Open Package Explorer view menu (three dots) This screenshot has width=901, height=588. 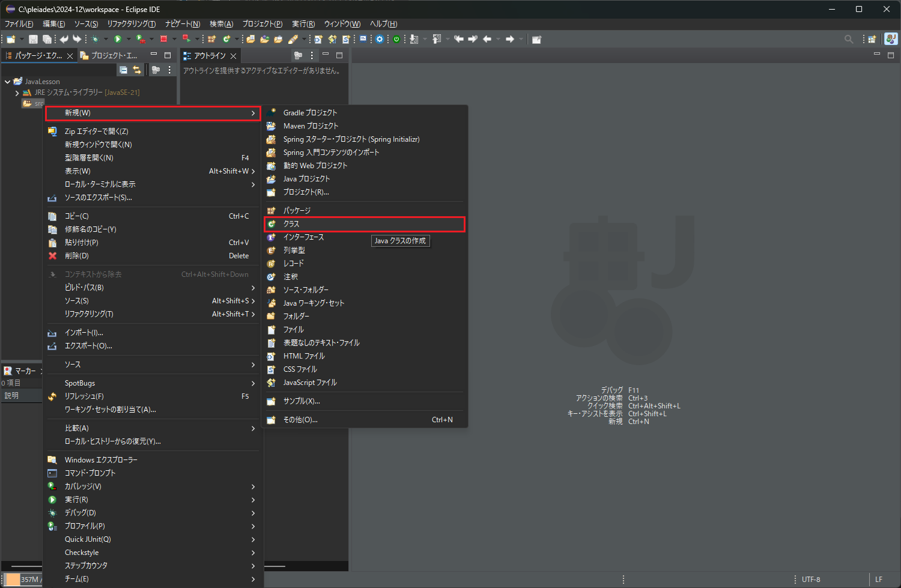click(169, 70)
